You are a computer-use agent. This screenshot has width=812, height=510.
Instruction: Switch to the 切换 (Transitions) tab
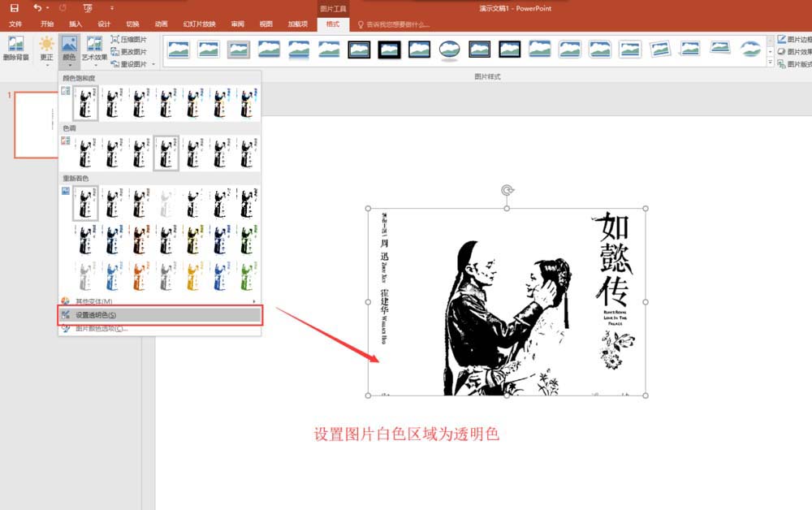point(132,24)
